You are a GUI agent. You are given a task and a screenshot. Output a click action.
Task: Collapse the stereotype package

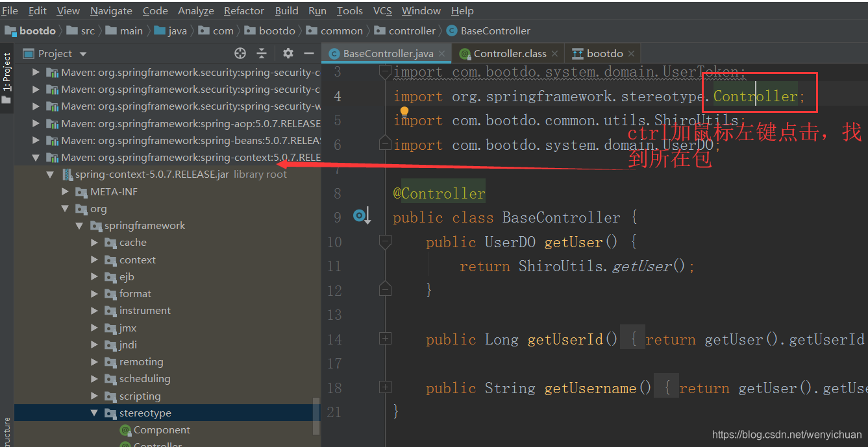pyautogui.click(x=94, y=413)
